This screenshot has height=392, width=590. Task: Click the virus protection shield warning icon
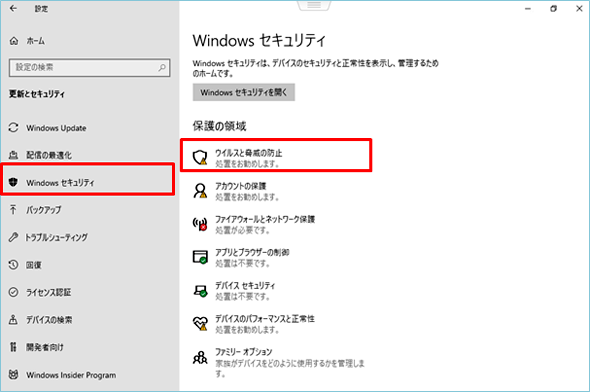200,158
